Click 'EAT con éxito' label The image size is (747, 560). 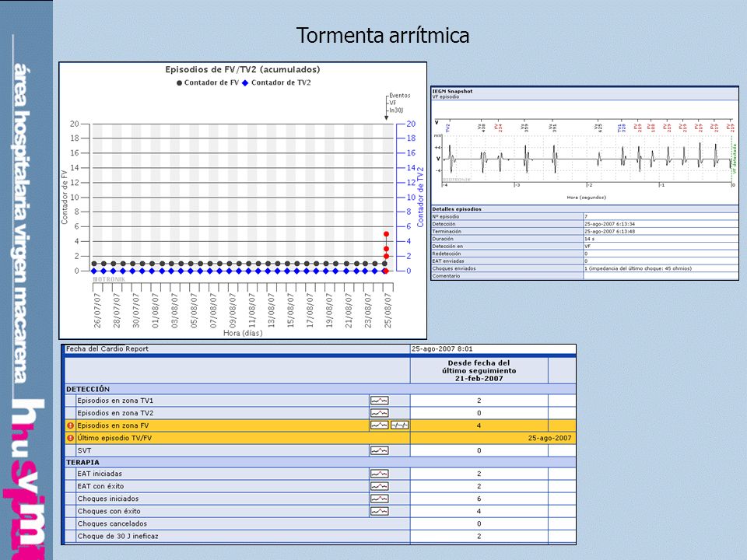click(x=100, y=486)
